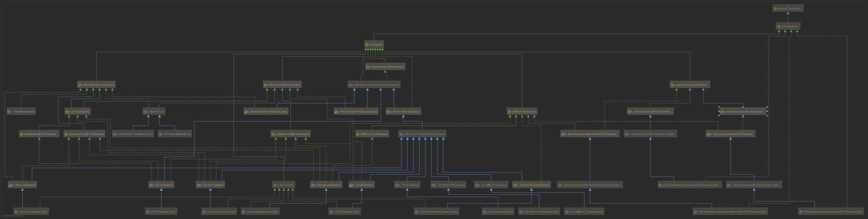
Task: Select the SctpServerChannelImpl node
Action: click(x=539, y=211)
